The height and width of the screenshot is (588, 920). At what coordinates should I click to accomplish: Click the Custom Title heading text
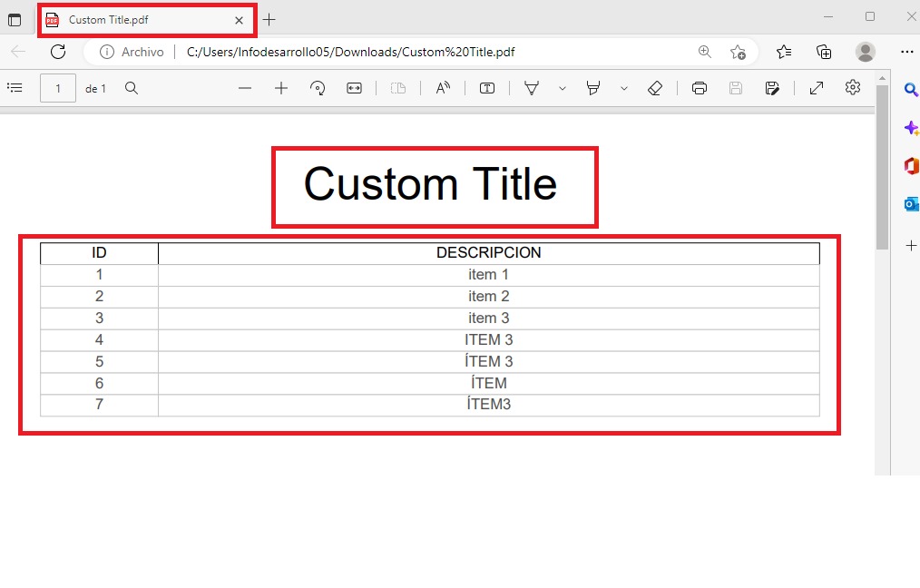[x=430, y=183]
